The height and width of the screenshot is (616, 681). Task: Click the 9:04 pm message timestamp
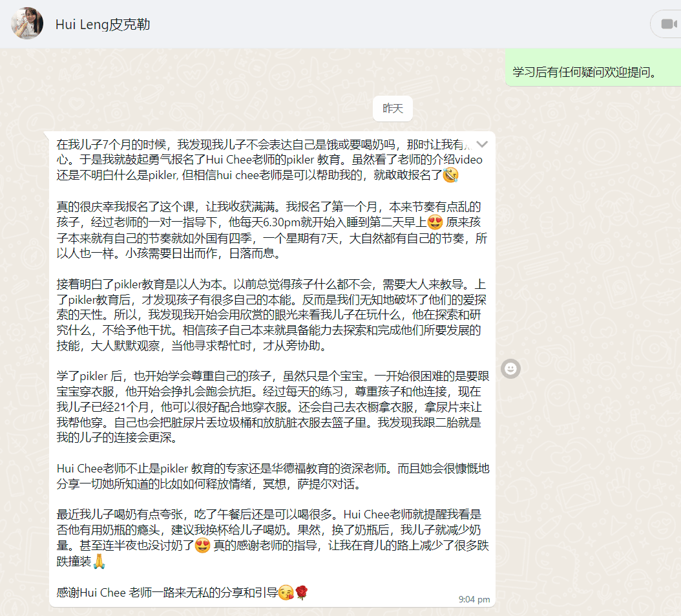pyautogui.click(x=474, y=599)
